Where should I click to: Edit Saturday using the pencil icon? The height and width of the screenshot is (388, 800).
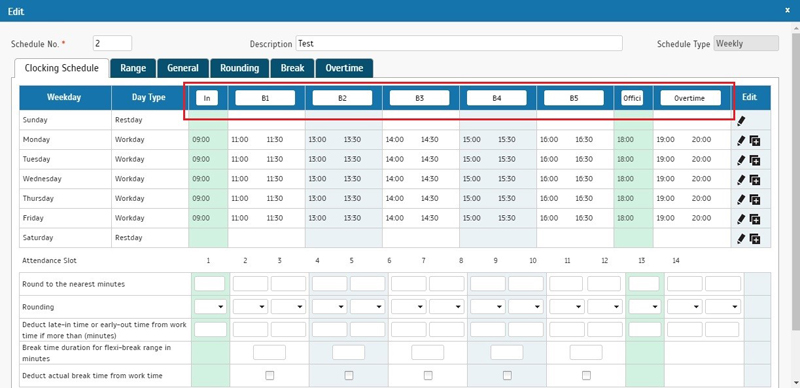pyautogui.click(x=741, y=238)
